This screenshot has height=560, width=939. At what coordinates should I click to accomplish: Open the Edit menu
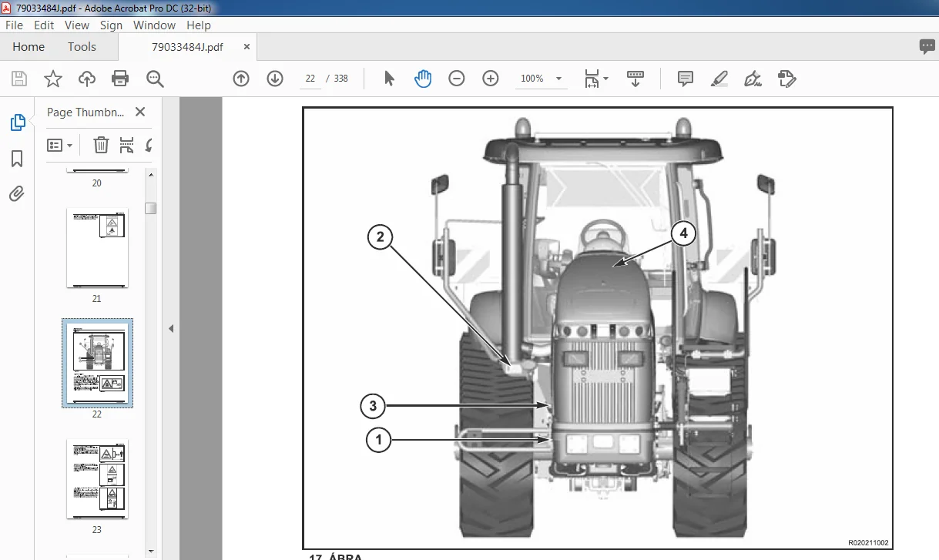[x=44, y=25]
